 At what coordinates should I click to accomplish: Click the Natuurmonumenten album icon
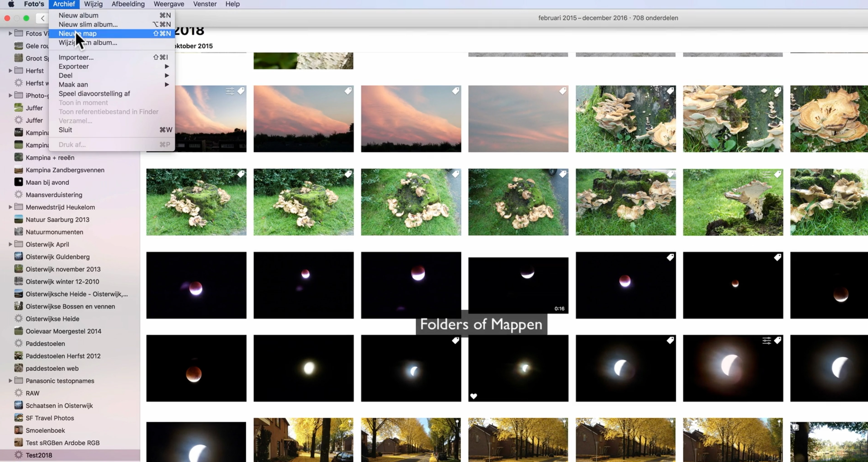tap(19, 232)
